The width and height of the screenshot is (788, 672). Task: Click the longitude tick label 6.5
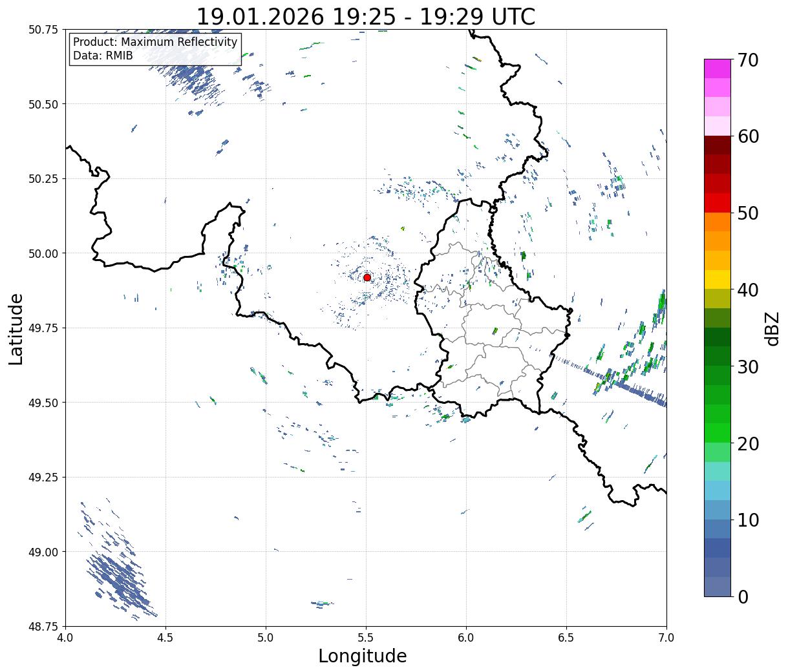coord(566,638)
